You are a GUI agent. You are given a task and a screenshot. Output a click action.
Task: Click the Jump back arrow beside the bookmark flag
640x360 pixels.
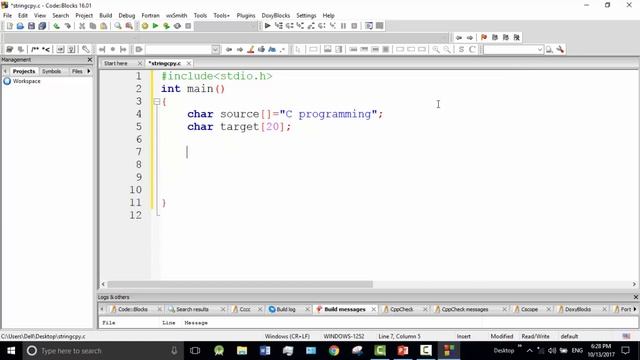459,37
